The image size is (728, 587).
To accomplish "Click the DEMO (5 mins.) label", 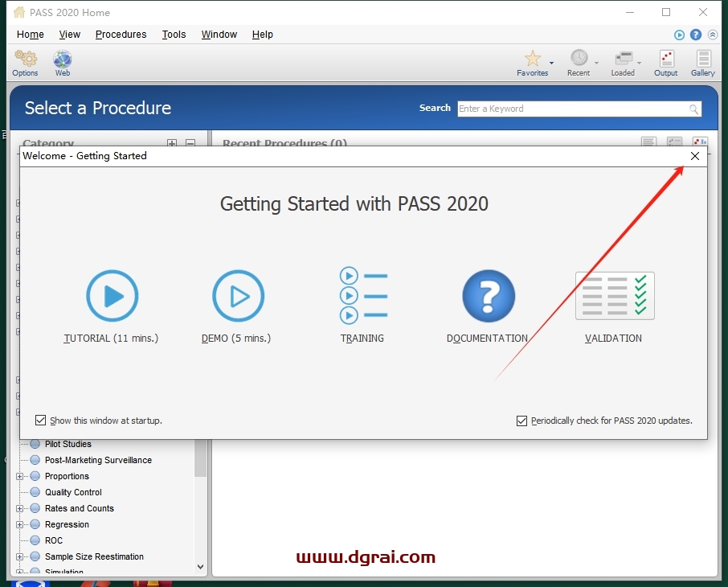I will 236,339.
